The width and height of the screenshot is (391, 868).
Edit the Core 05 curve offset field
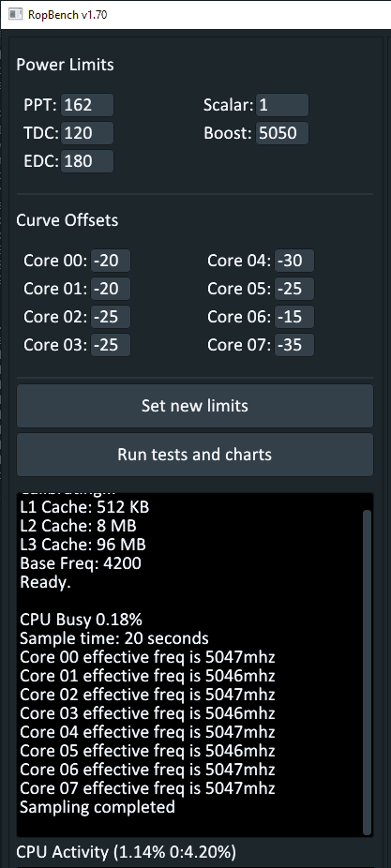pos(294,289)
